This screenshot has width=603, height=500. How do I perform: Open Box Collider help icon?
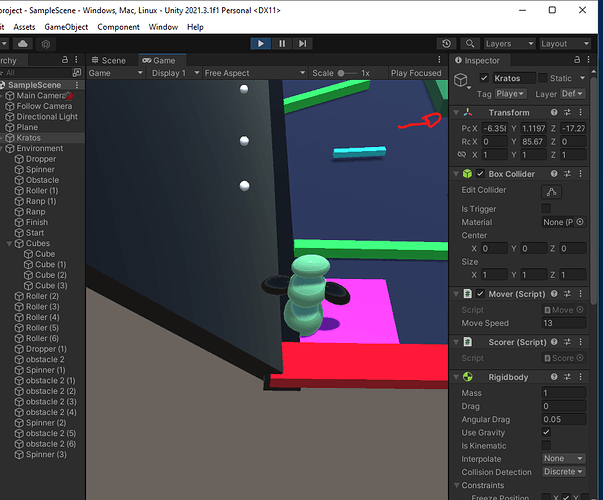(x=554, y=174)
